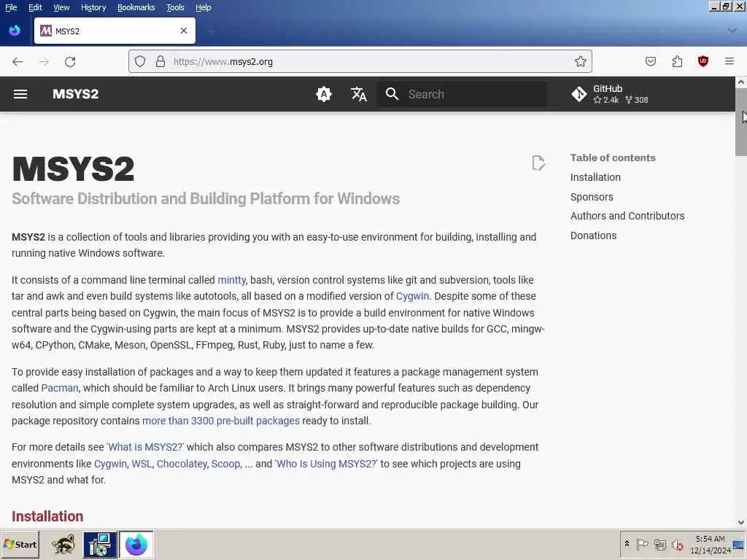Follow the mintty link
Screen dimensions: 747x560
point(231,280)
